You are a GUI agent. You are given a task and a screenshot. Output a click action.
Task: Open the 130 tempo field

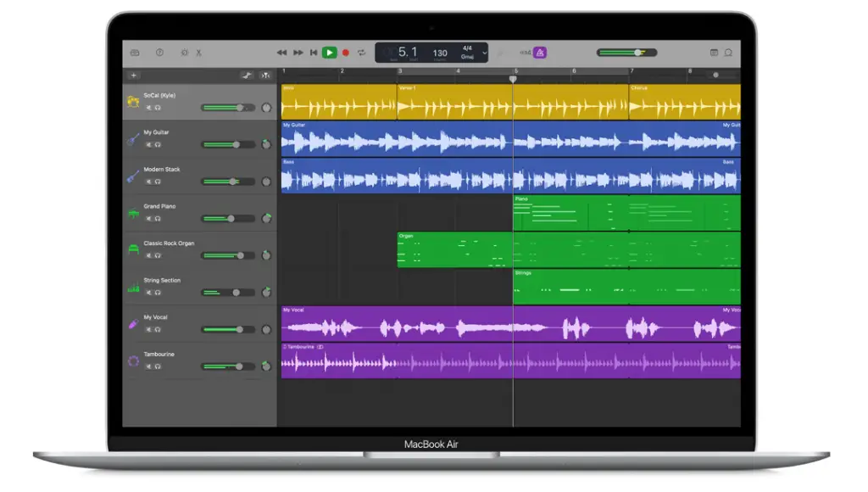(x=440, y=53)
